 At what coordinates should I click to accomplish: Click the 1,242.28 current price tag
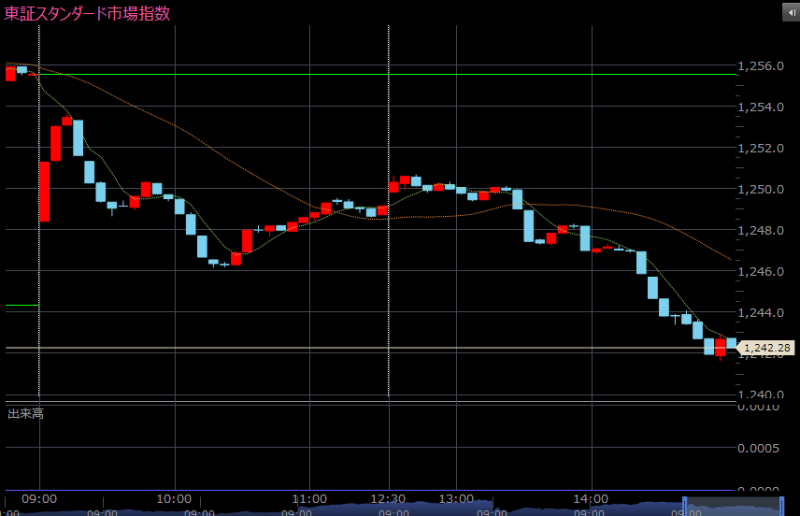point(766,348)
